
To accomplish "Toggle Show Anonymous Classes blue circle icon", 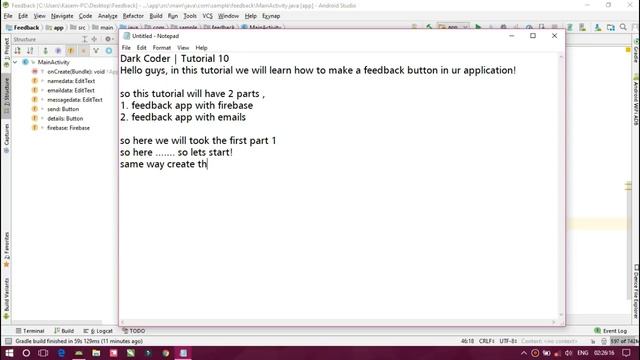I will [109, 51].
